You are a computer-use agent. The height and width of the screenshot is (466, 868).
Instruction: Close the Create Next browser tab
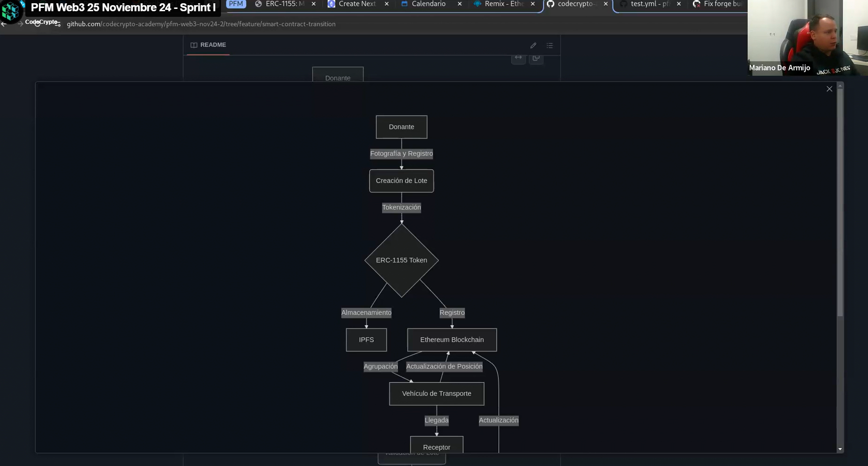387,4
